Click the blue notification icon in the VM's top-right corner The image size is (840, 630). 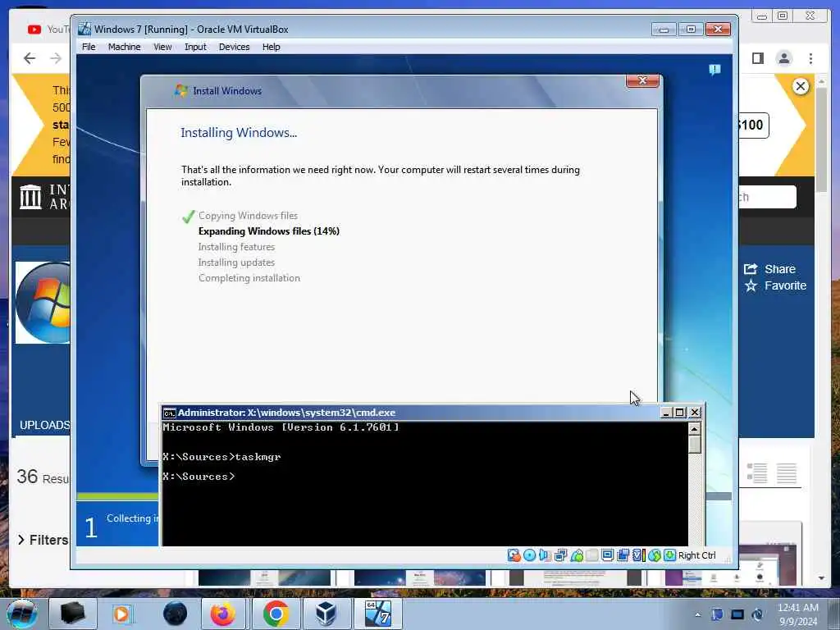[x=714, y=70]
